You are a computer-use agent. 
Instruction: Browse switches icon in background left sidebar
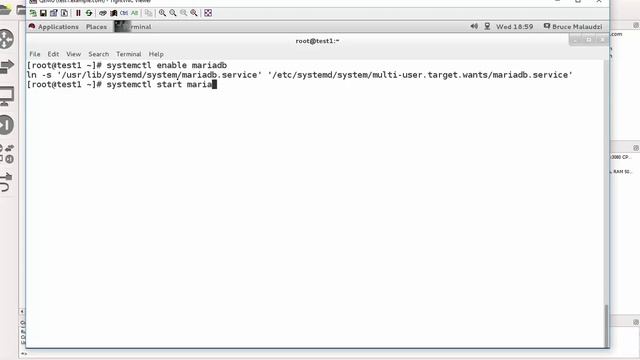(x=7, y=67)
